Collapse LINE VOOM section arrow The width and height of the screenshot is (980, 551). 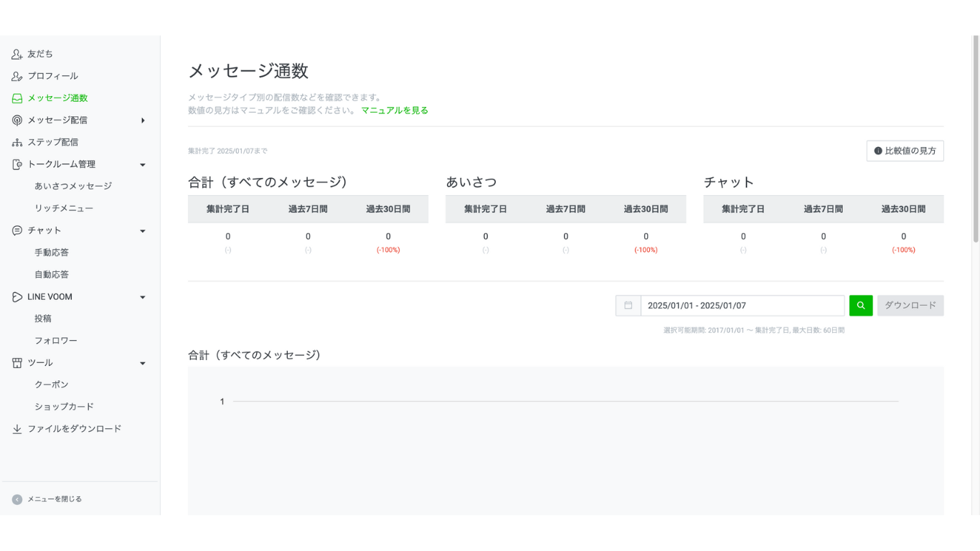pos(143,297)
